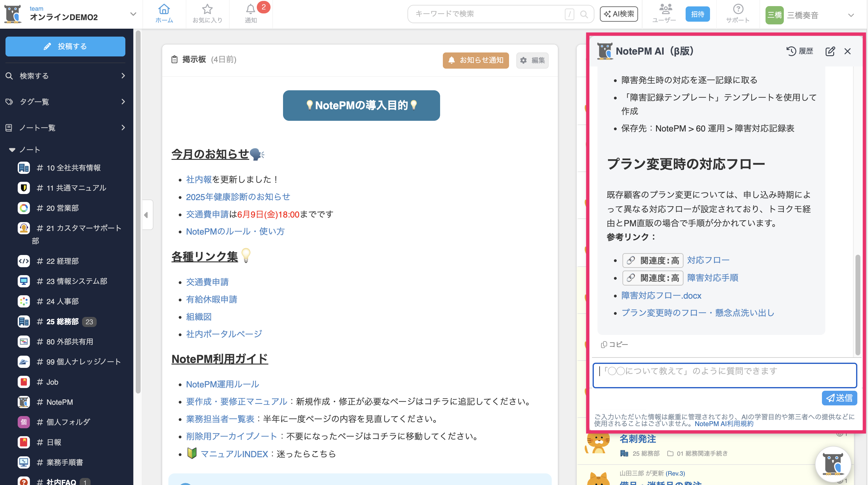Image resolution: width=868 pixels, height=485 pixels.
Task: Click the users group icon
Action: [x=665, y=9]
